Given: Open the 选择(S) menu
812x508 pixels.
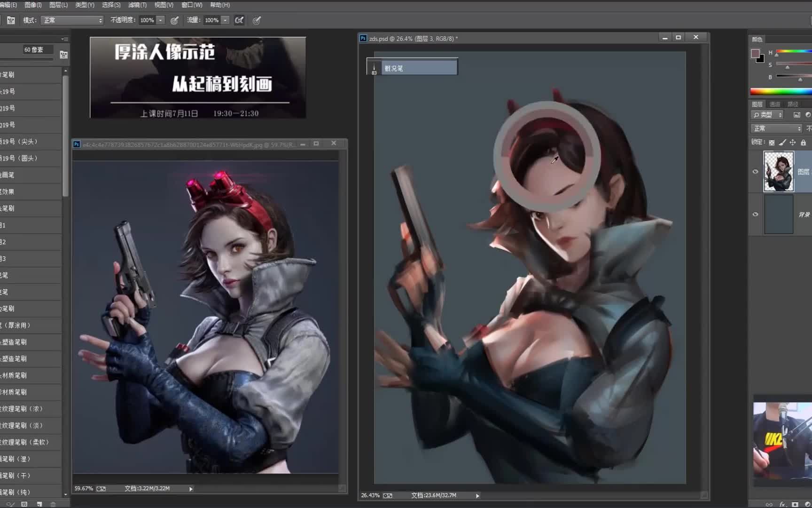Looking at the screenshot, I should point(111,5).
